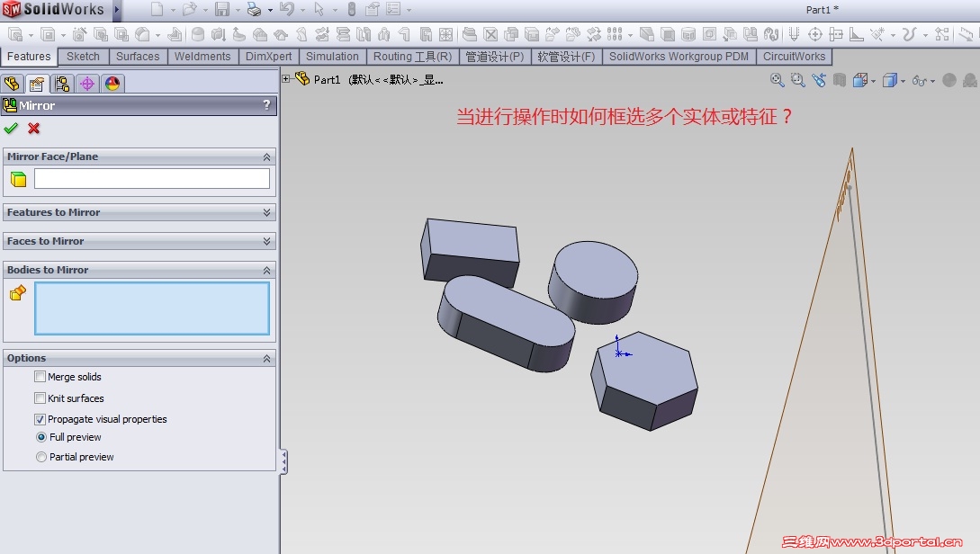This screenshot has height=554, width=980.
Task: Collapse the Options section
Action: click(x=267, y=359)
